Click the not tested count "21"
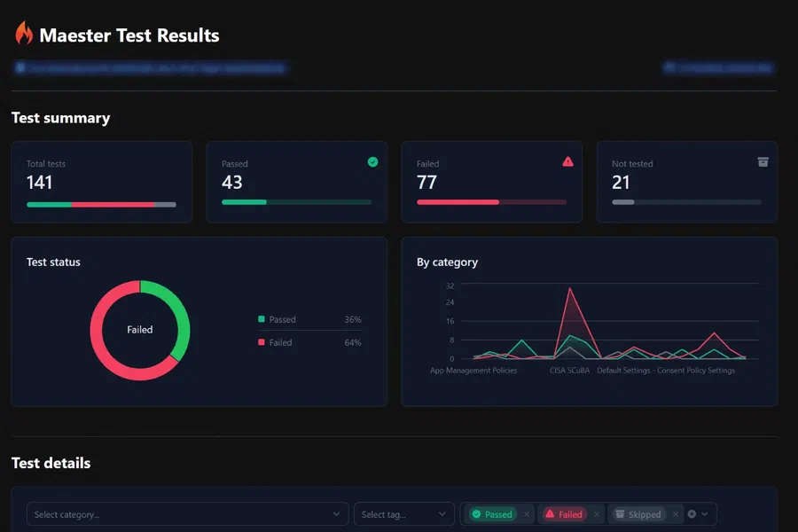The width and height of the screenshot is (798, 532). pos(621,183)
